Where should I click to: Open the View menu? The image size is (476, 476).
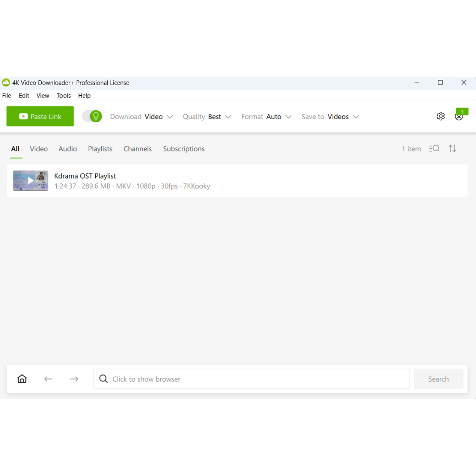click(x=43, y=95)
